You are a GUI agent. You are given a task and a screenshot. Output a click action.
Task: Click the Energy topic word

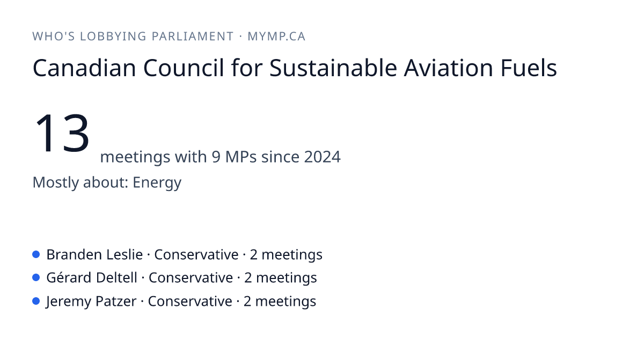pyautogui.click(x=157, y=183)
